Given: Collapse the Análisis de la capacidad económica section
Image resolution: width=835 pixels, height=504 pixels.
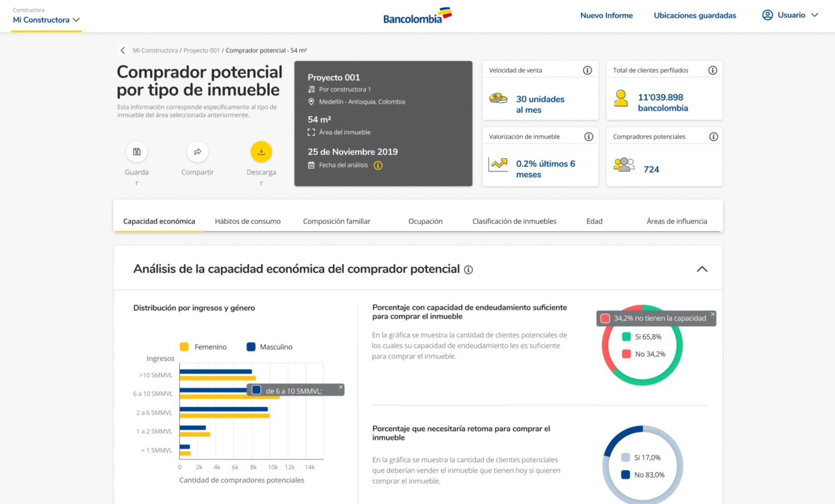Looking at the screenshot, I should tap(702, 269).
